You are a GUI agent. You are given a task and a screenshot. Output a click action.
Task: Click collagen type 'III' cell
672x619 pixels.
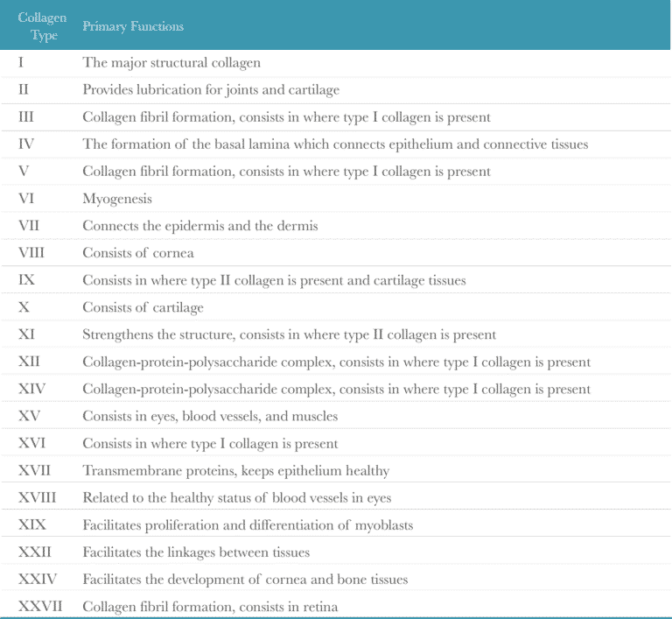tap(26, 116)
